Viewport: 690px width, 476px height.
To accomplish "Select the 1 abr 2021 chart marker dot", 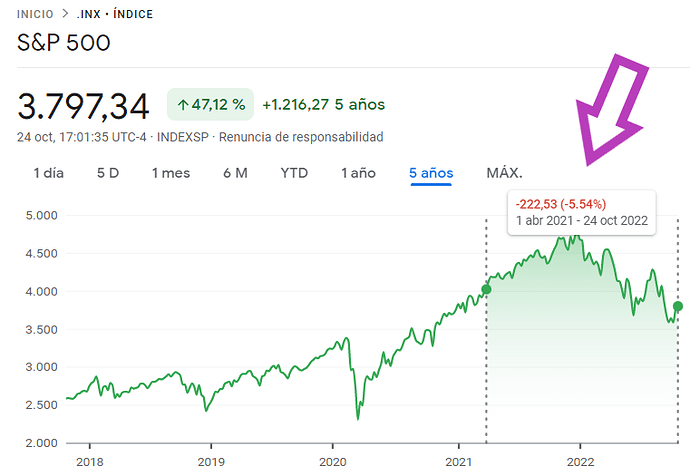I will click(486, 289).
